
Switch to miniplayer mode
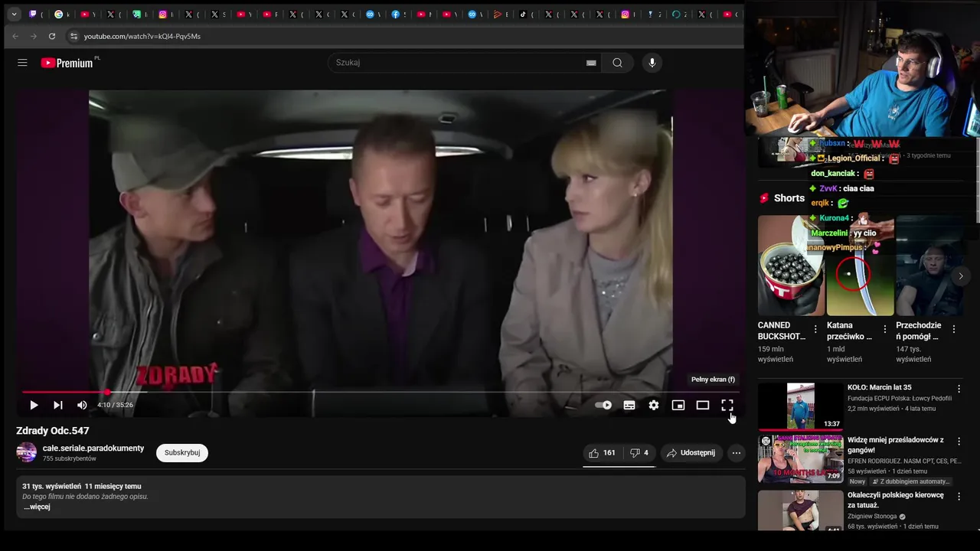(678, 405)
